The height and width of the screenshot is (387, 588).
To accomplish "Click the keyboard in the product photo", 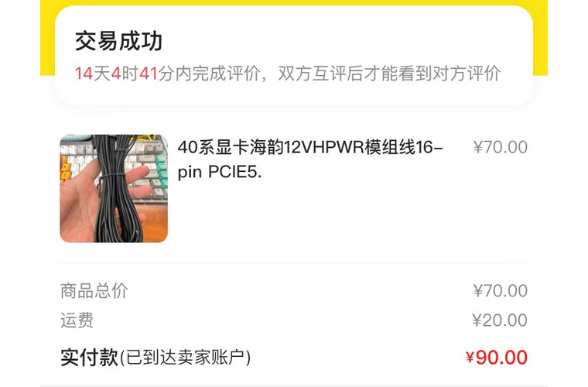I will 150,165.
